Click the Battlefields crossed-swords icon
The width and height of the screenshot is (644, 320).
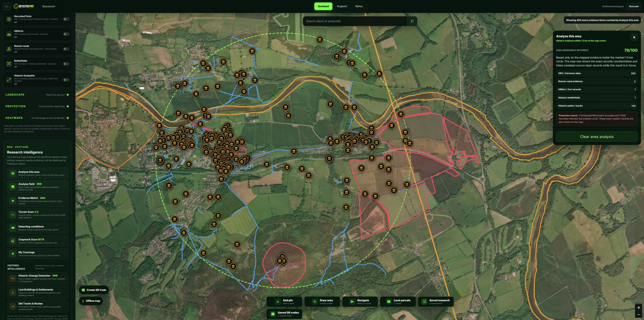click(x=9, y=64)
